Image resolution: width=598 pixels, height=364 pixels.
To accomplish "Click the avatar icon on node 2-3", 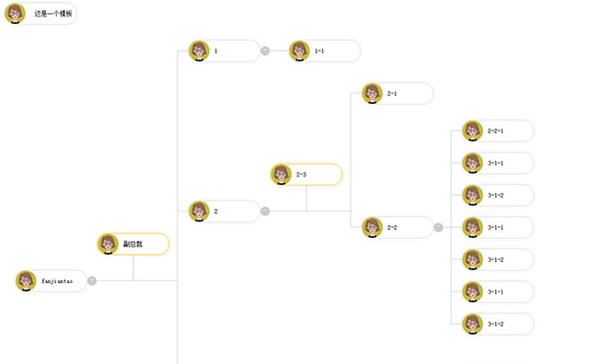I will point(282,174).
